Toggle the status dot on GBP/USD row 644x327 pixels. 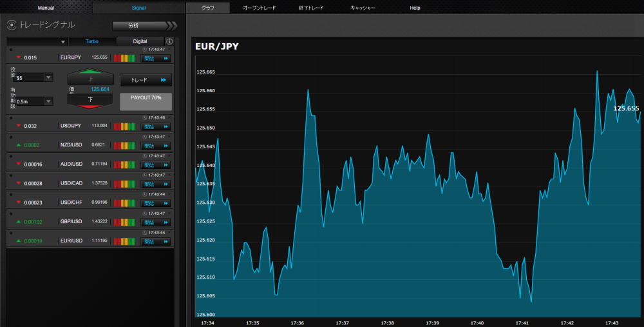11,214
